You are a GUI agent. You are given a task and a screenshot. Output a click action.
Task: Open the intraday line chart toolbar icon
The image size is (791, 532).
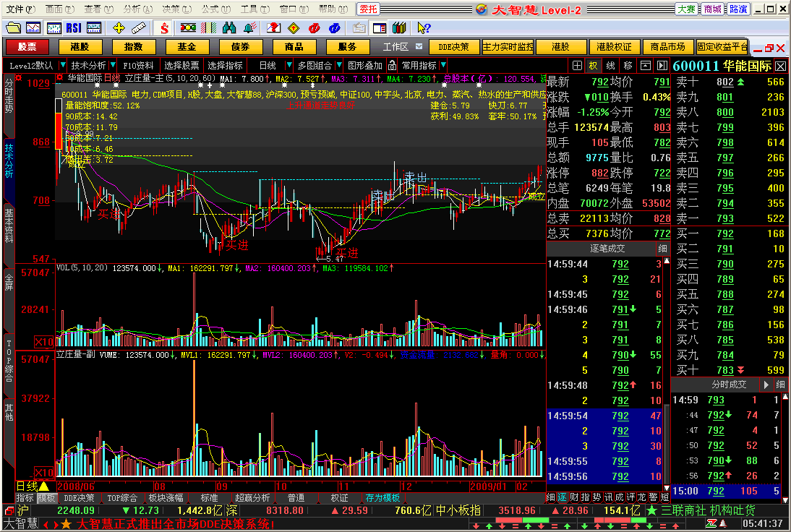[33, 27]
